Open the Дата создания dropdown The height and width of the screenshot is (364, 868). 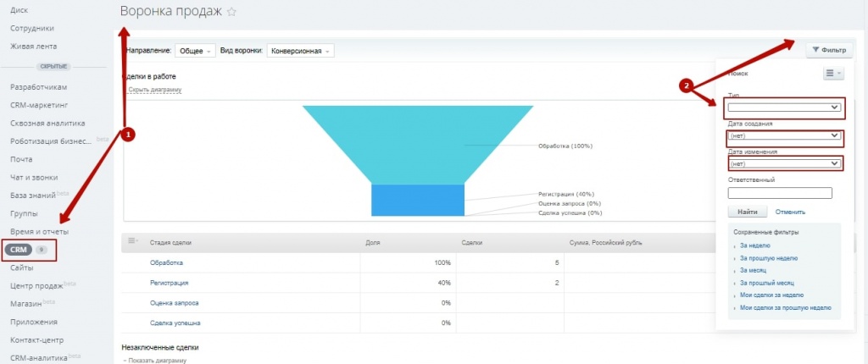pyautogui.click(x=784, y=135)
